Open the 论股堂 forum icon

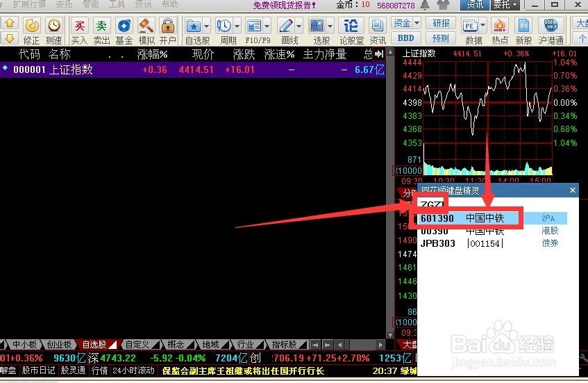[x=351, y=31]
